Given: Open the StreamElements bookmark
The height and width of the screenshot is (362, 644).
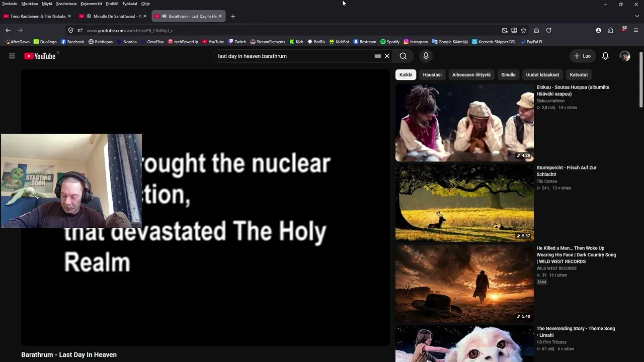Looking at the screenshot, I should coord(268,42).
